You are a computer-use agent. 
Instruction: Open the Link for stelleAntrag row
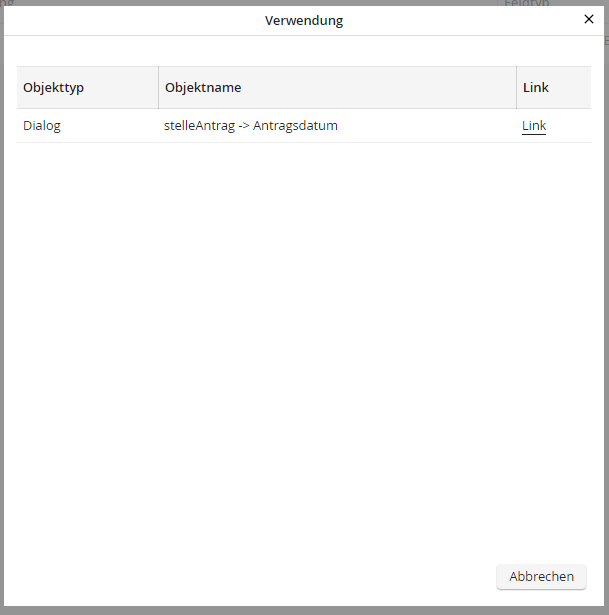534,126
